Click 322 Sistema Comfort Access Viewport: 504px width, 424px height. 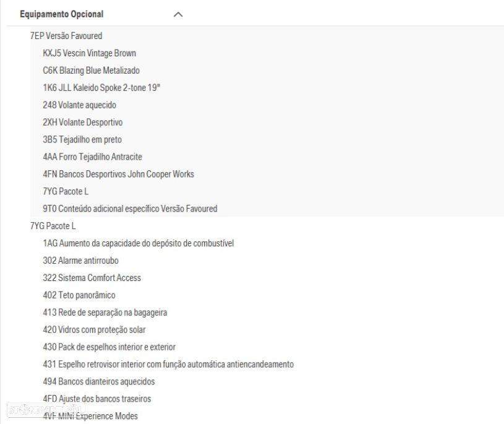pos(92,278)
